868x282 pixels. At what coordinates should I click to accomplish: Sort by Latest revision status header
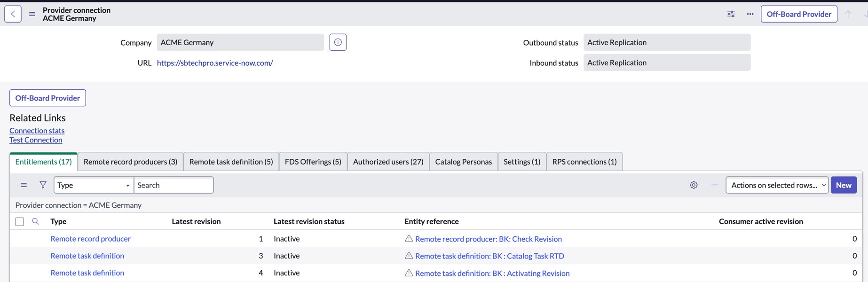click(309, 221)
